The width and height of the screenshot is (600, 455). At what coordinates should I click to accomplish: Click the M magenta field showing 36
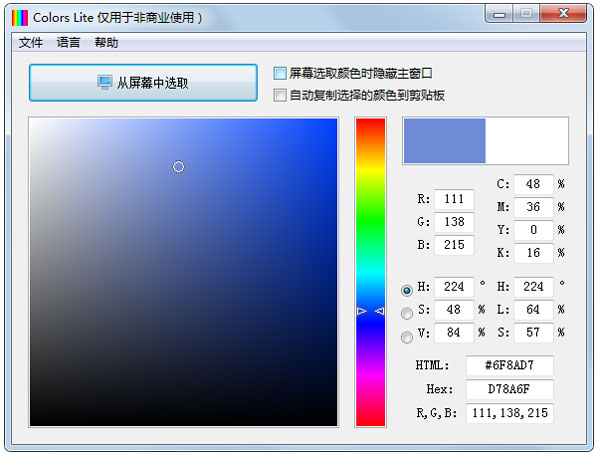(533, 207)
